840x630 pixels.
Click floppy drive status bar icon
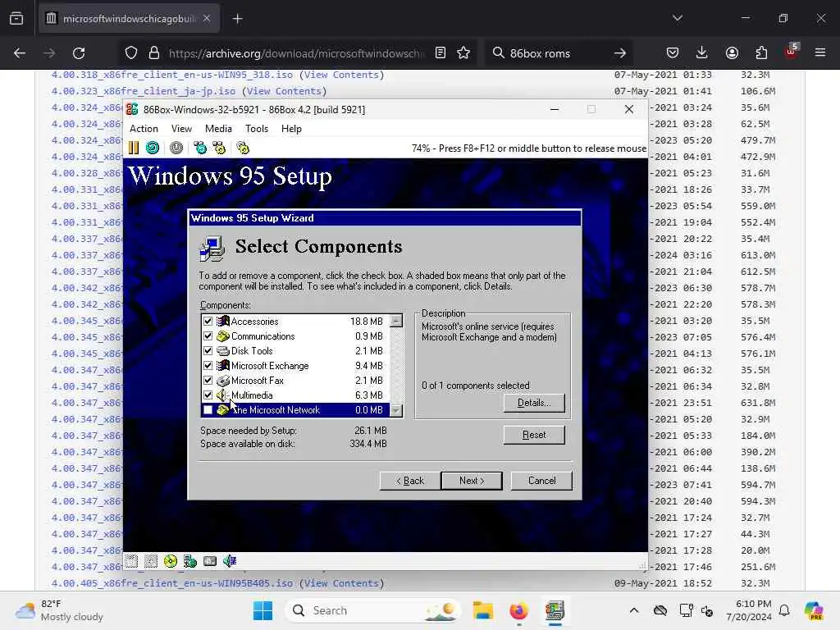point(132,561)
